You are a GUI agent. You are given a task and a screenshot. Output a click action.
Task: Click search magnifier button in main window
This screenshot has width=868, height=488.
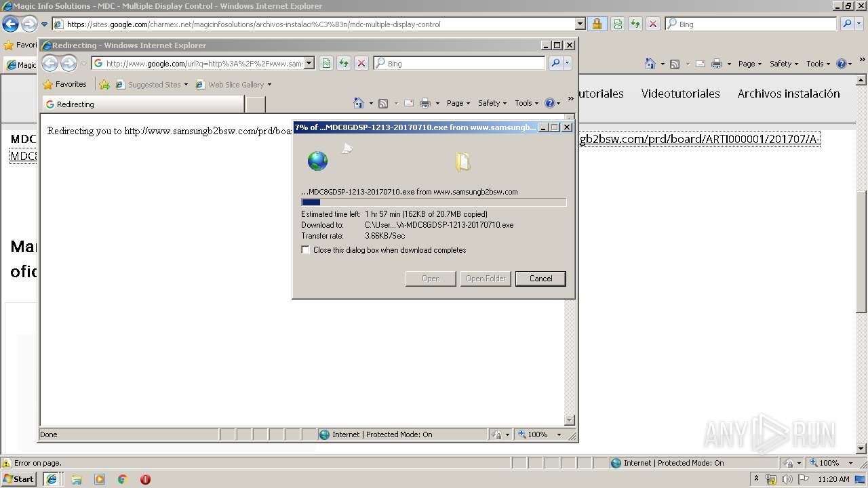847,24
